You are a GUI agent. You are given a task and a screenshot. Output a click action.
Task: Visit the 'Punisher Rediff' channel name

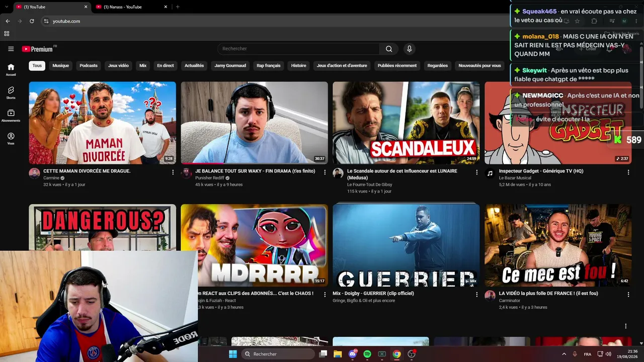point(210,178)
